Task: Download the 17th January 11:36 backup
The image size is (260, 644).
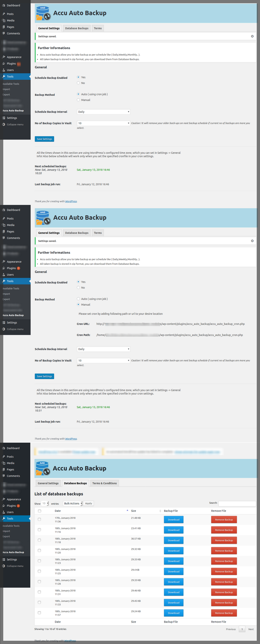Action: point(174,520)
